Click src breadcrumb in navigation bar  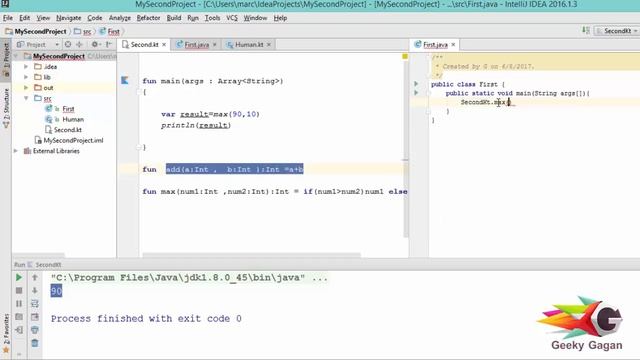[83, 31]
